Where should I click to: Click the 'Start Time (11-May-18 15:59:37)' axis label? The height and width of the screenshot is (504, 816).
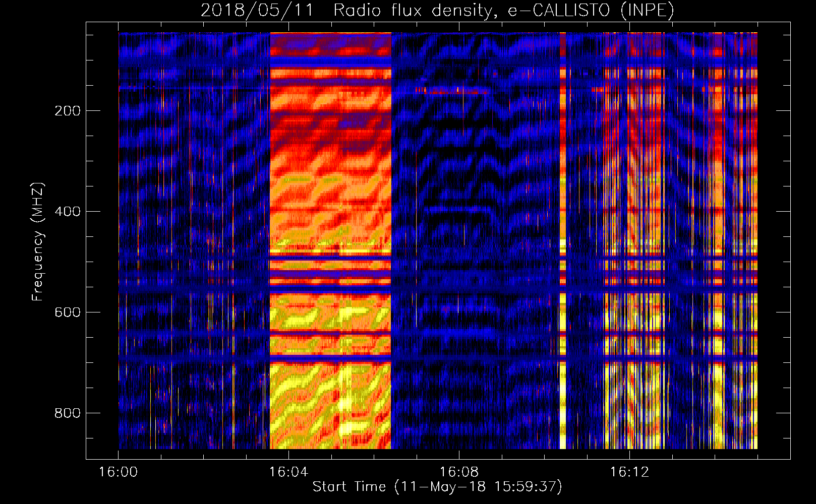click(x=437, y=487)
